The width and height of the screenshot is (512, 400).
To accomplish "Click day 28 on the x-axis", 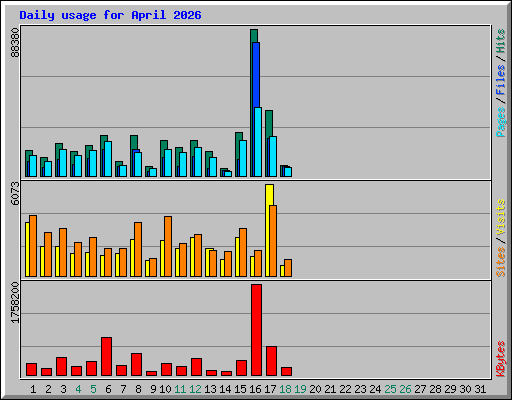I will point(435,389).
